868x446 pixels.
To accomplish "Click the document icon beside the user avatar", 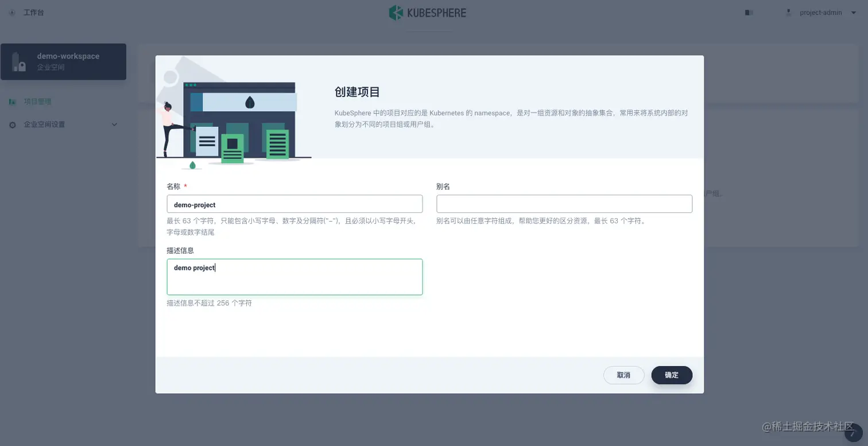I will coord(749,13).
